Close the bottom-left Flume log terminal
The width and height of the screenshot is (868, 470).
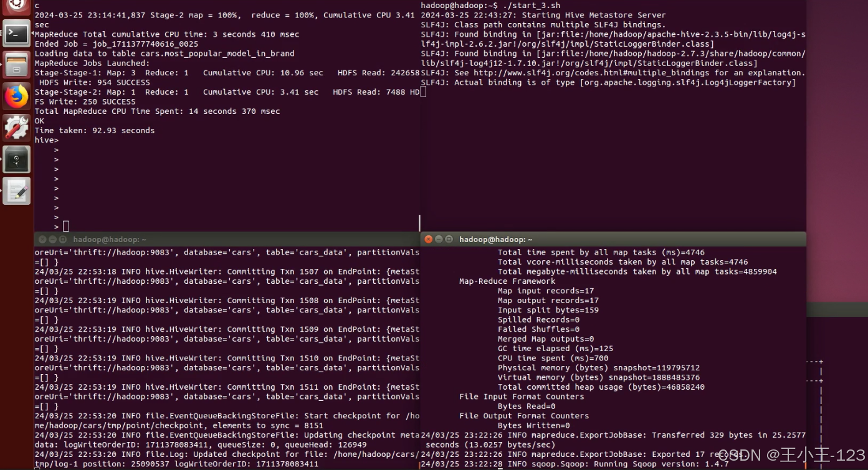42,239
